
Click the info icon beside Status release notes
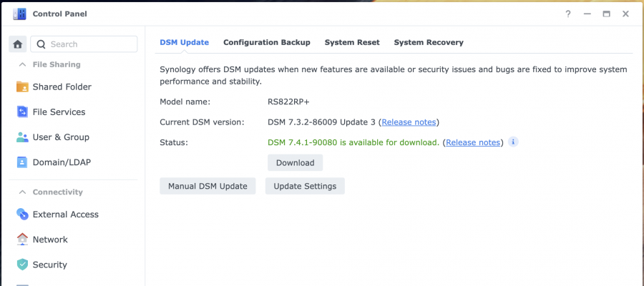[x=513, y=142]
